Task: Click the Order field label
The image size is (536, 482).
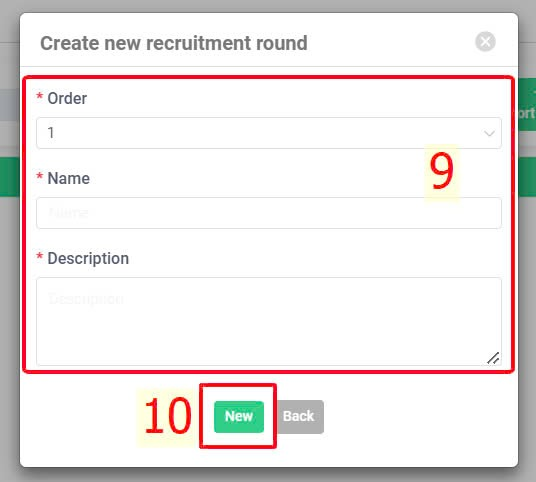Action: pyautogui.click(x=67, y=98)
